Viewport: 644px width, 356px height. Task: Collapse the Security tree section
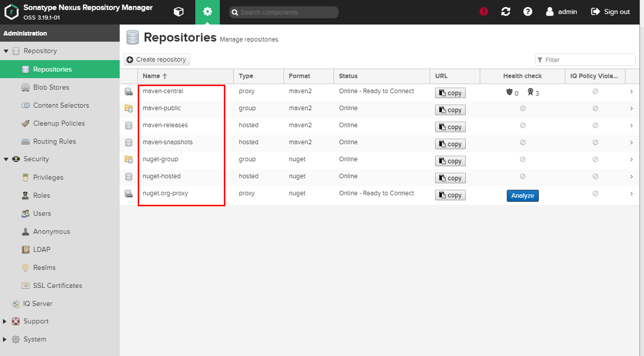[6, 159]
